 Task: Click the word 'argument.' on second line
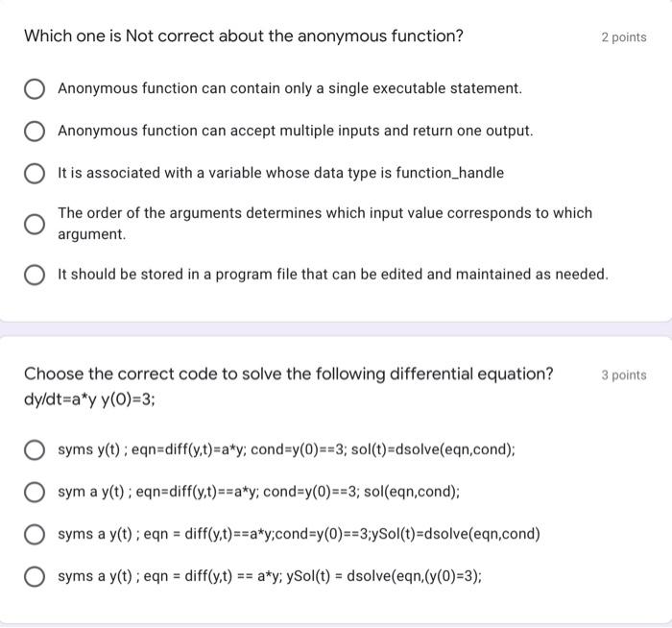coord(91,234)
